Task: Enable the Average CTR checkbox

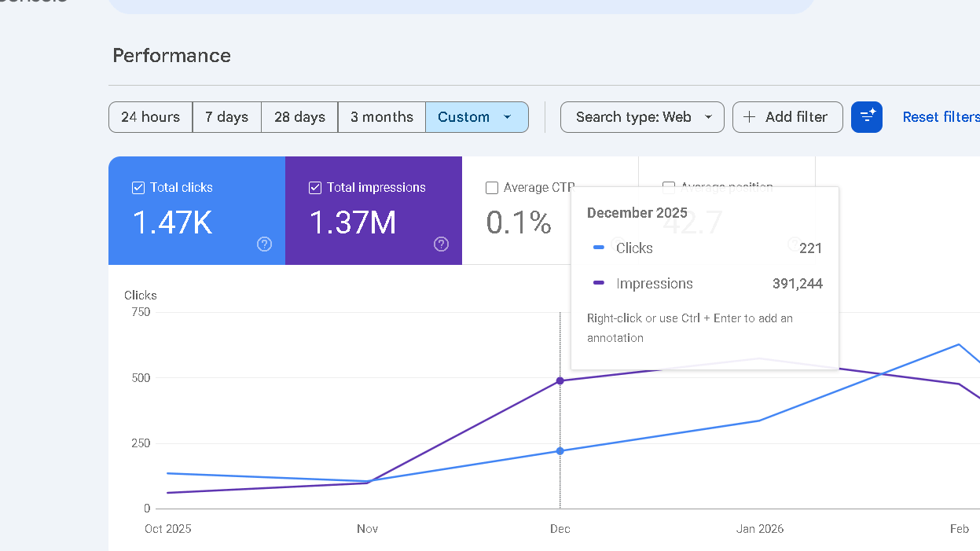Action: (x=492, y=187)
